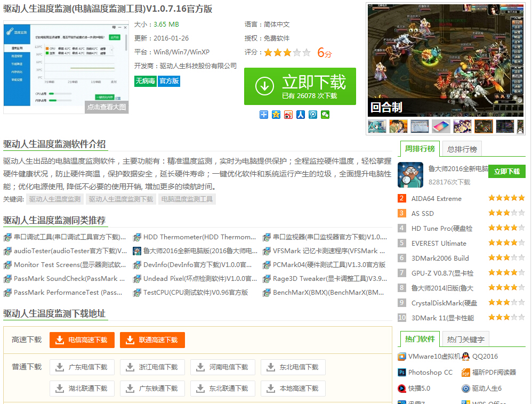Click the 无病毒 green badge
This screenshot has width=532, height=404.
point(145,81)
